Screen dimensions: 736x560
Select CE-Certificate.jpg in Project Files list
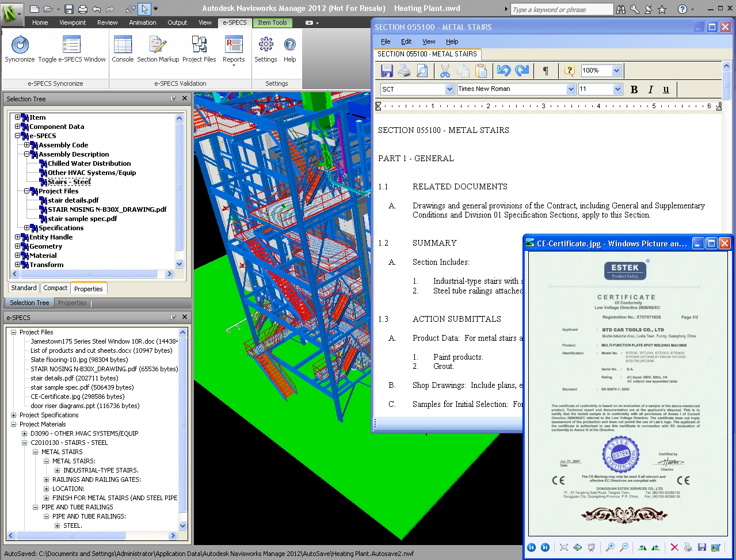[78, 397]
